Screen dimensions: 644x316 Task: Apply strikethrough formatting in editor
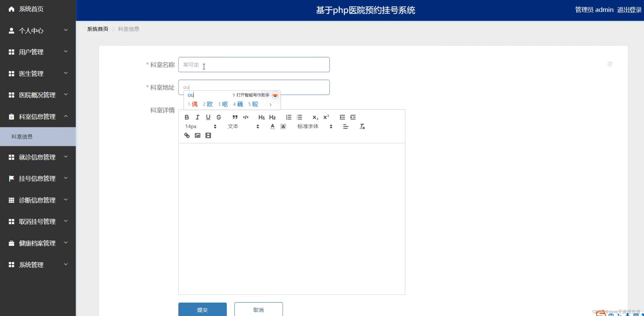(219, 117)
